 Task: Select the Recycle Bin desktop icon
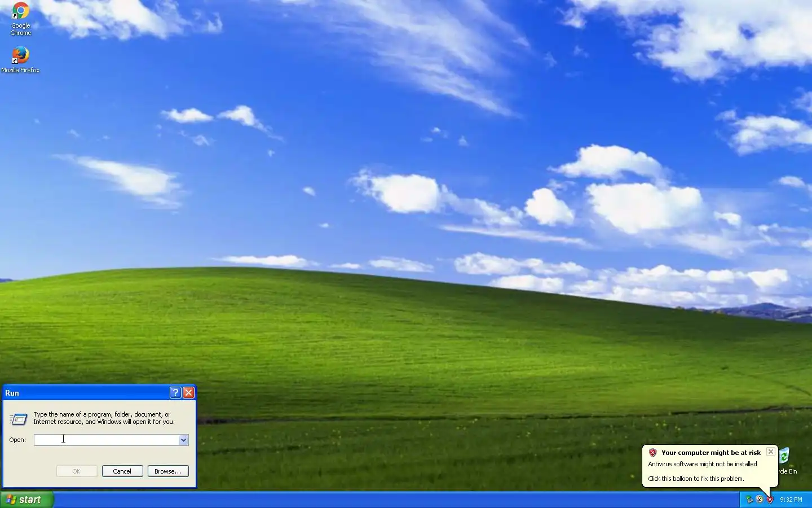787,461
